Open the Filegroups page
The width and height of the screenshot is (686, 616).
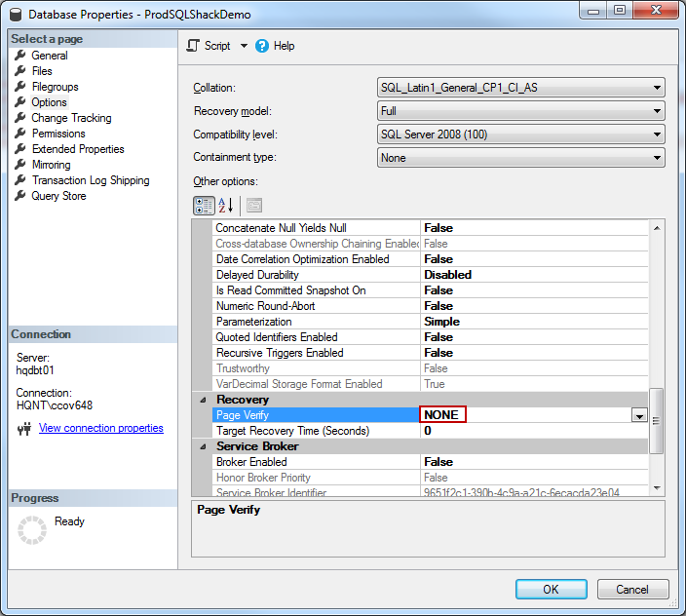55,87
